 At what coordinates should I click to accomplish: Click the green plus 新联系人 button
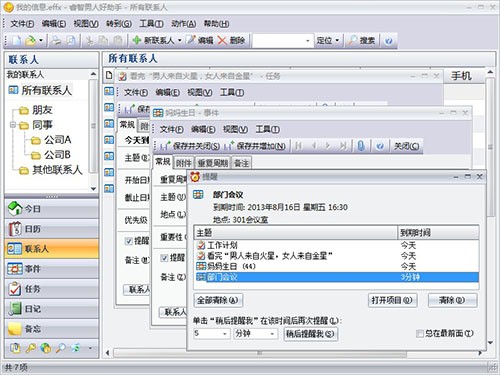point(153,41)
